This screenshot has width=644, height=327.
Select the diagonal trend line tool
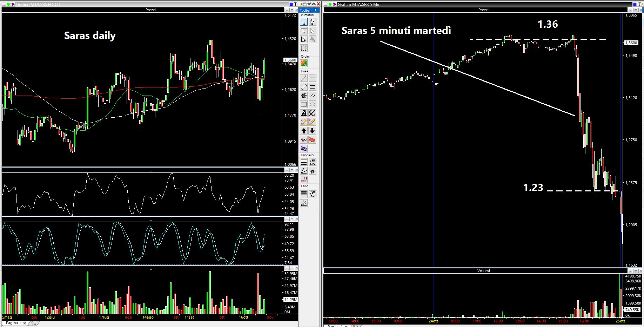pyautogui.click(x=304, y=78)
